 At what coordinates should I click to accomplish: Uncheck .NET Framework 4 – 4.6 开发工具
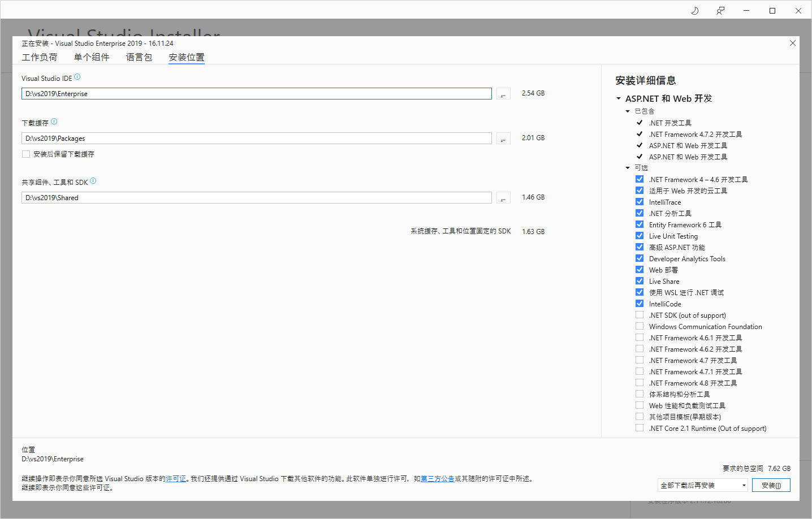[x=640, y=179]
